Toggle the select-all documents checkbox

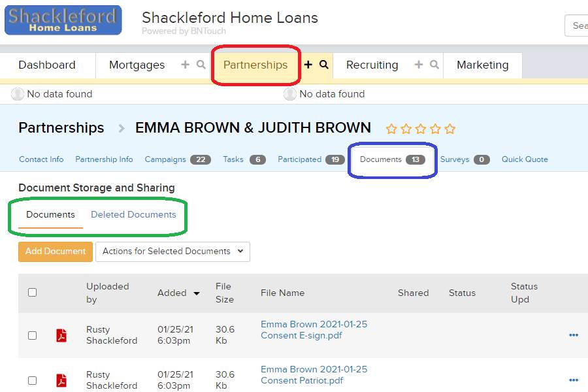(32, 292)
